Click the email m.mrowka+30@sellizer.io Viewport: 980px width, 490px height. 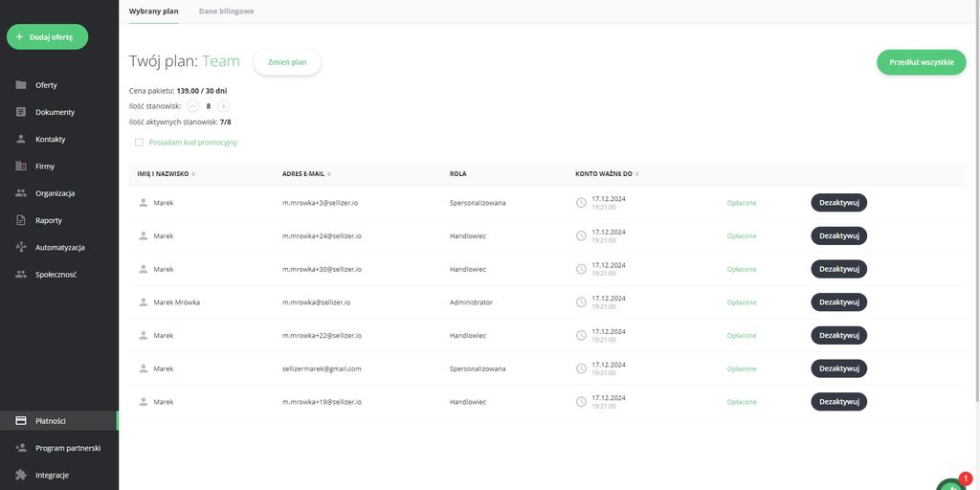[322, 269]
